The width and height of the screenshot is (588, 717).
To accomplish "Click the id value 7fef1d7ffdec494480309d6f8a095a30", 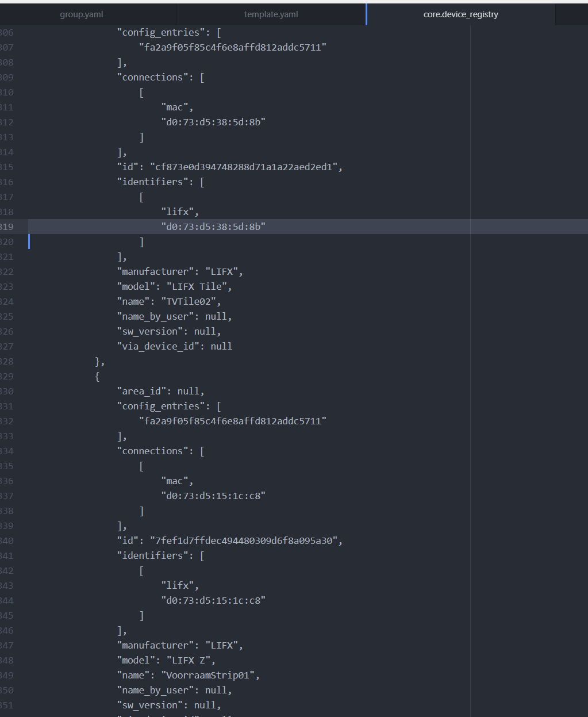I will coord(244,540).
